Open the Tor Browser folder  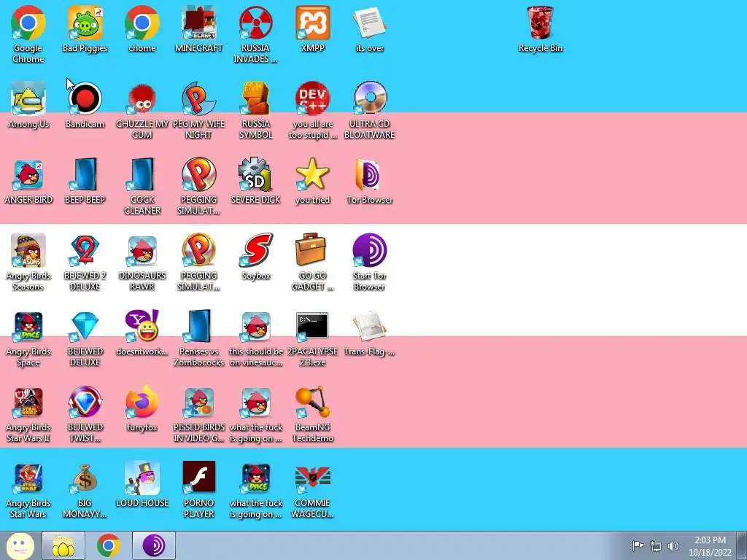[370, 181]
